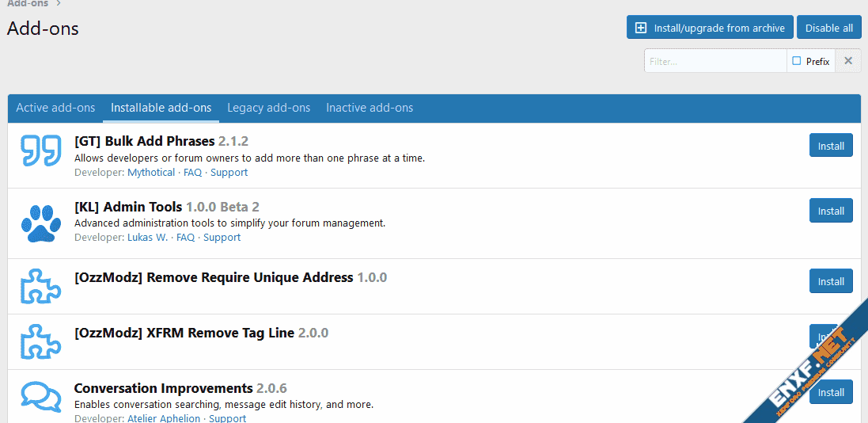Select the Installable add-ons tab
This screenshot has width=868, height=423.
pos(161,108)
